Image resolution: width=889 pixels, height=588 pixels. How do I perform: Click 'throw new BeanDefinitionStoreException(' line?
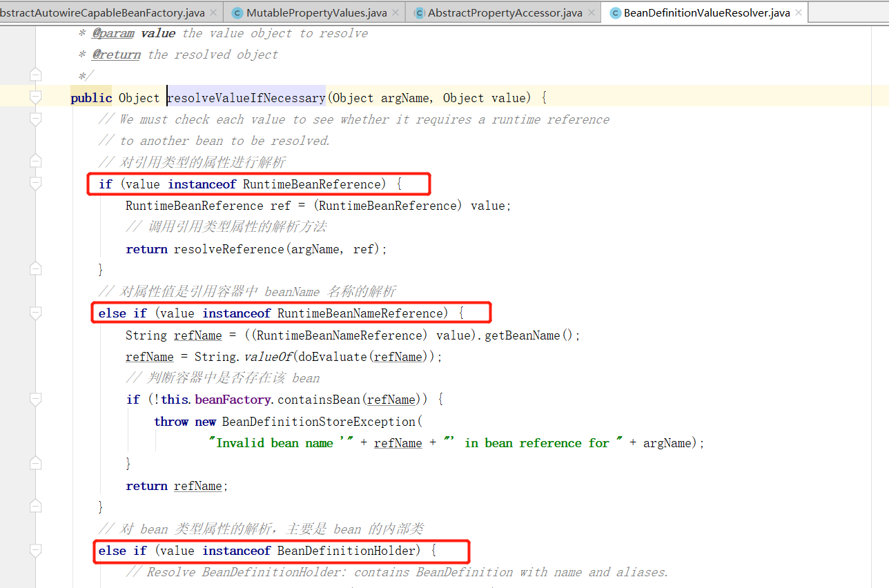point(289,422)
